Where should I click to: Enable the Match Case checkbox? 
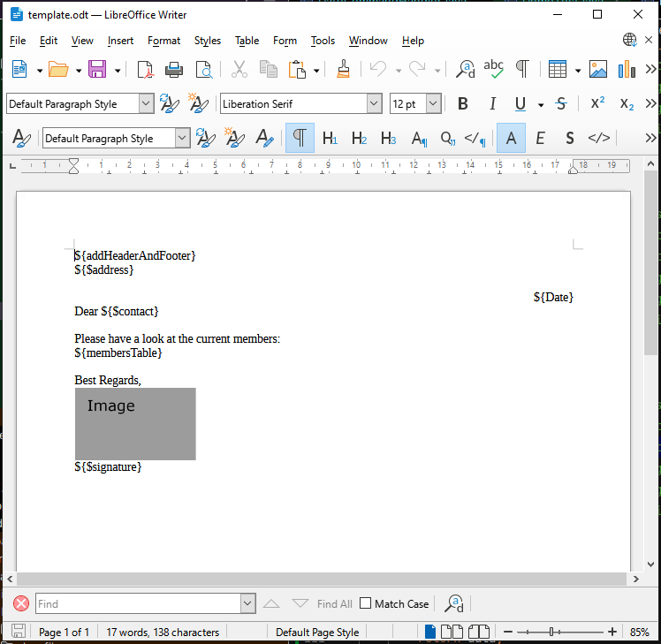[x=366, y=604]
